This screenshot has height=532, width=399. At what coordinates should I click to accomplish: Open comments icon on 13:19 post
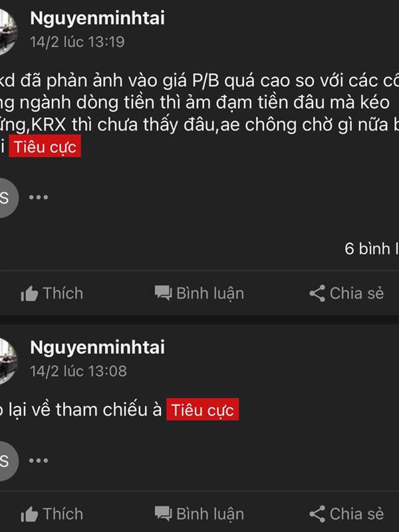163,293
